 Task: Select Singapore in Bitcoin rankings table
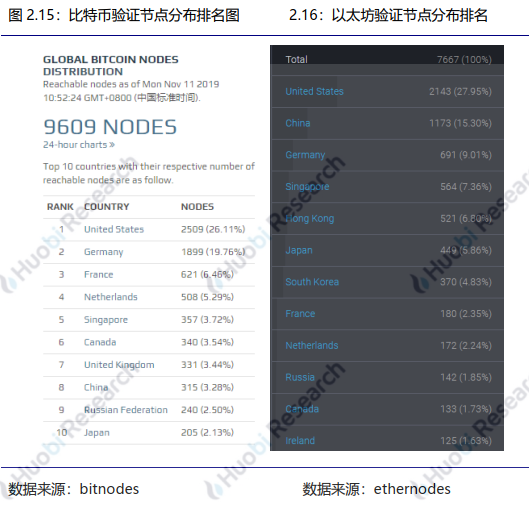[106, 320]
